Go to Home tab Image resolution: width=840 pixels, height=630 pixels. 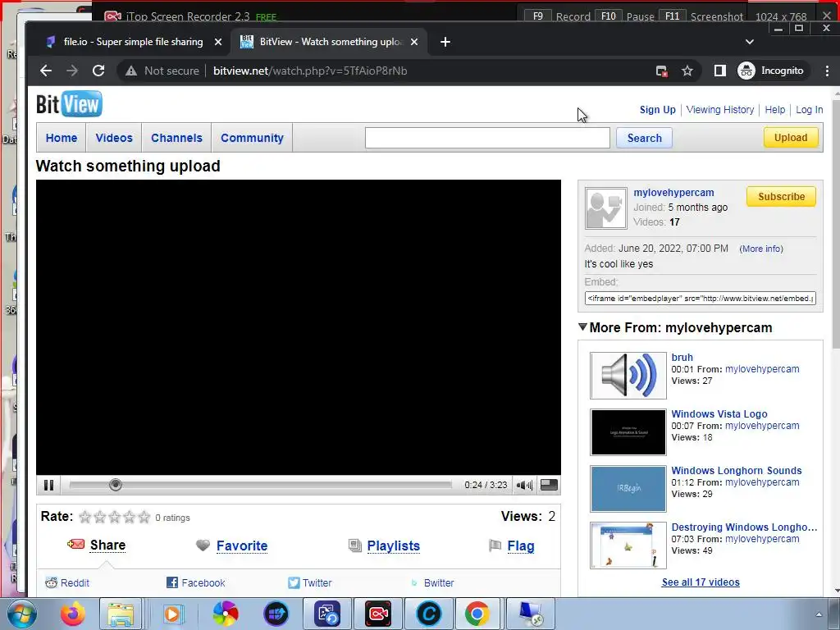61,138
